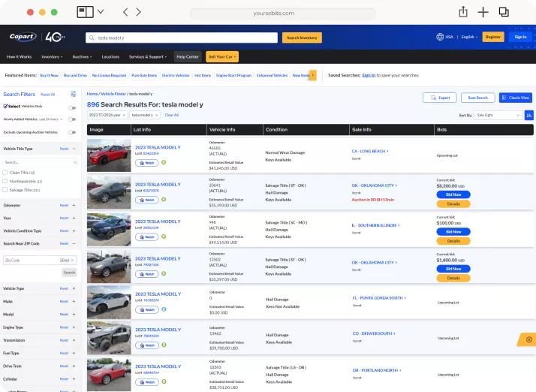Remove the 2023 TO 2026 year filter chip
536x392 pixels.
click(124, 116)
